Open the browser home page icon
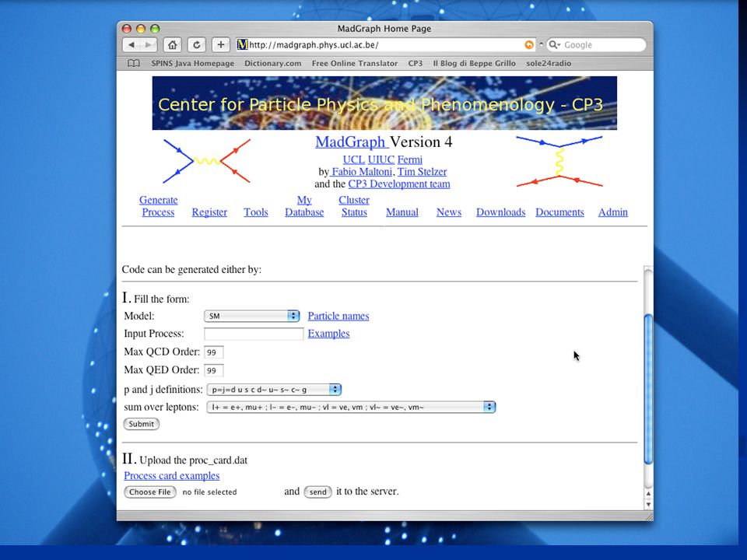 (173, 45)
